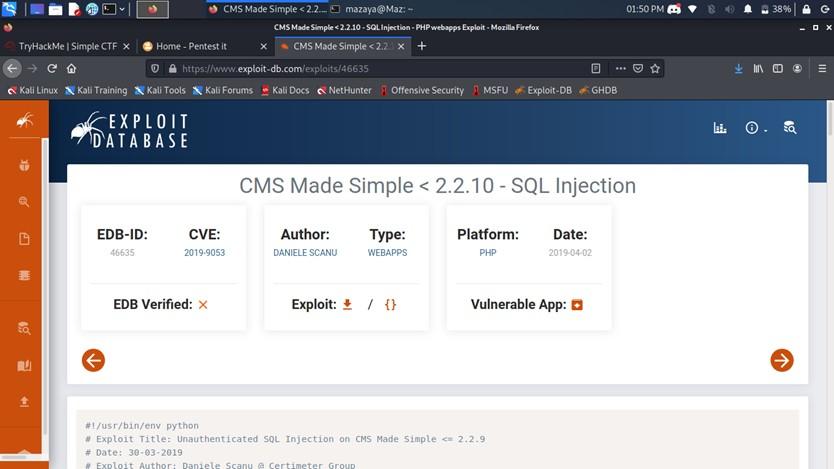Open the papers document icon in sidebar
This screenshot has height=469, width=834.
pos(24,238)
